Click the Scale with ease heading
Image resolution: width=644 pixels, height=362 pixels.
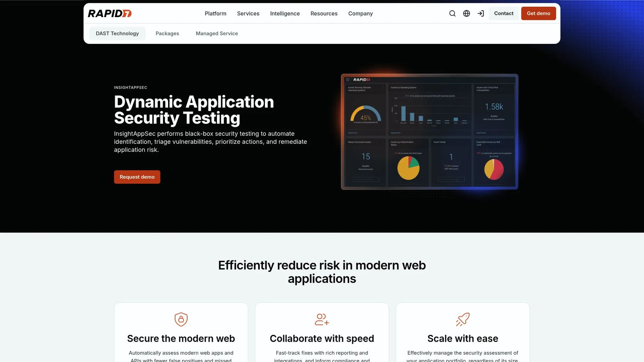click(x=463, y=339)
